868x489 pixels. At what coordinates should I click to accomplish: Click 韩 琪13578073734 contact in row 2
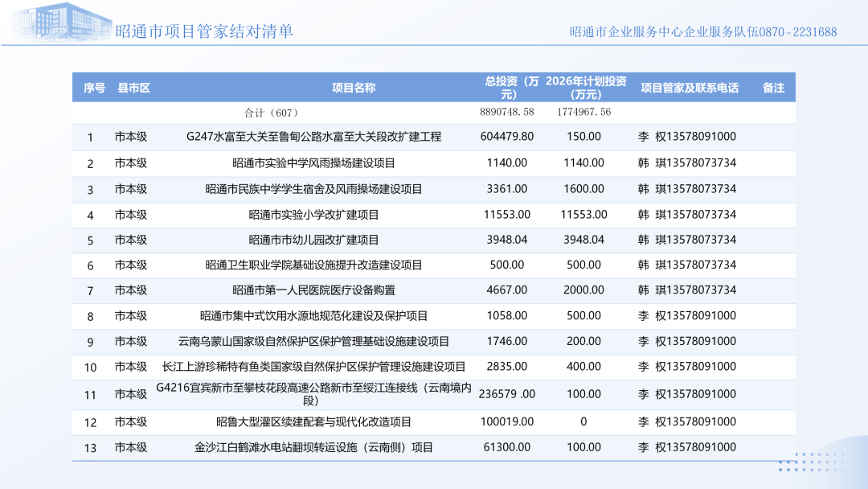(687, 162)
